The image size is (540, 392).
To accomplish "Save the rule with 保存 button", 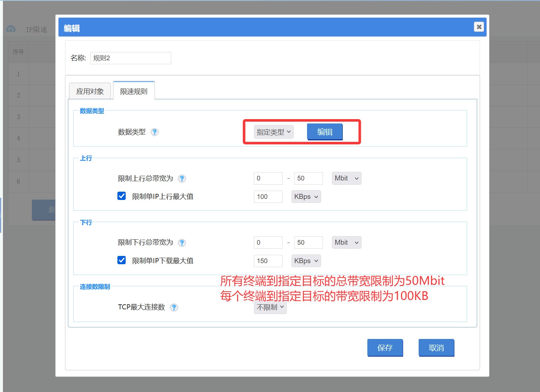I will [385, 348].
